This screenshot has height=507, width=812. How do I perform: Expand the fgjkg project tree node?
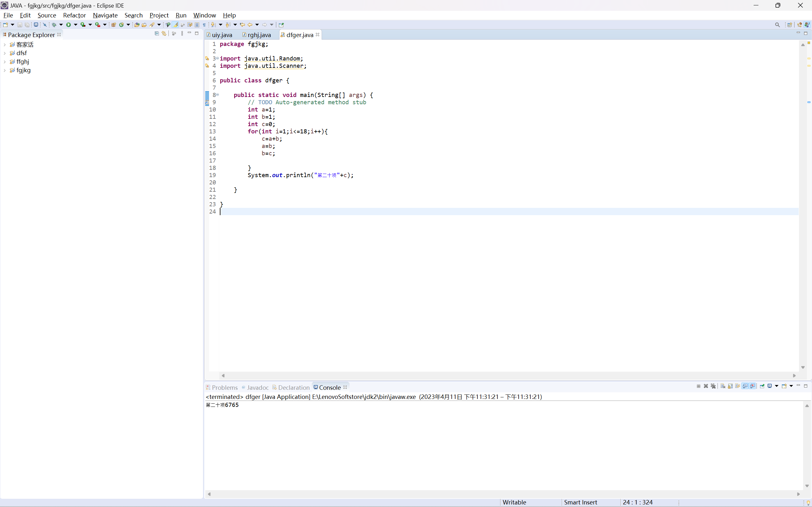(x=5, y=70)
